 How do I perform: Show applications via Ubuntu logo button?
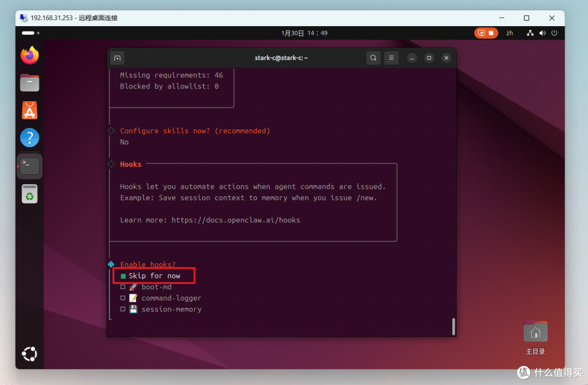(29, 354)
